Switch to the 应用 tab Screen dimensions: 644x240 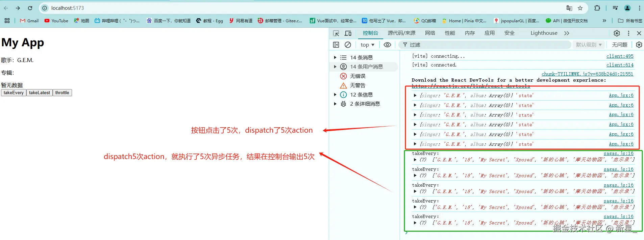pos(490,33)
